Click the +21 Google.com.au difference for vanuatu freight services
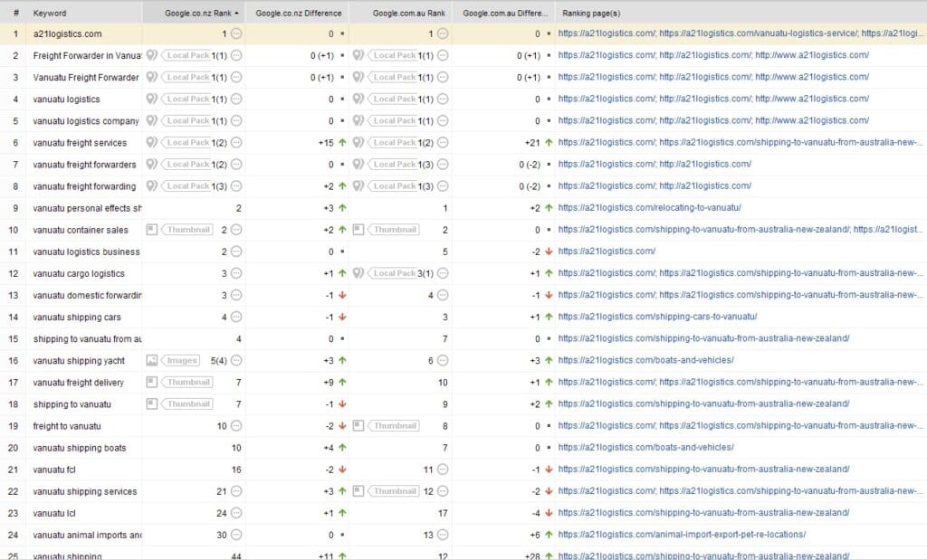927x560 pixels. [x=532, y=143]
